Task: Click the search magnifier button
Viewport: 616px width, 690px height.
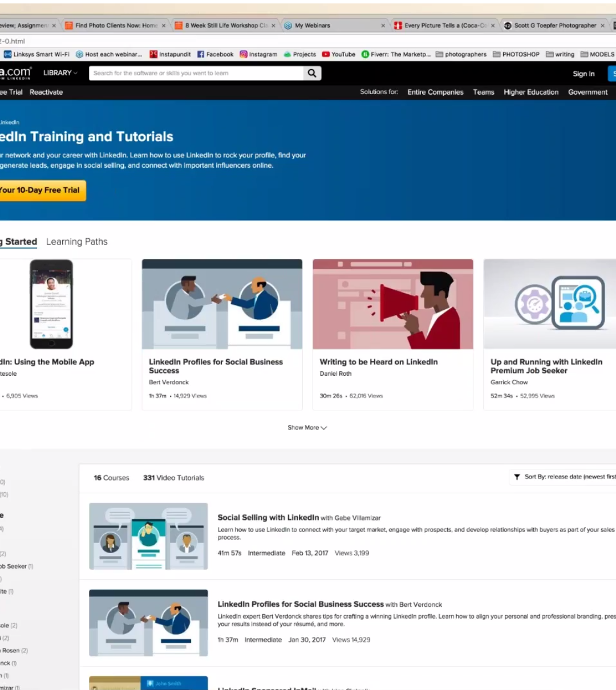Action: (x=312, y=73)
